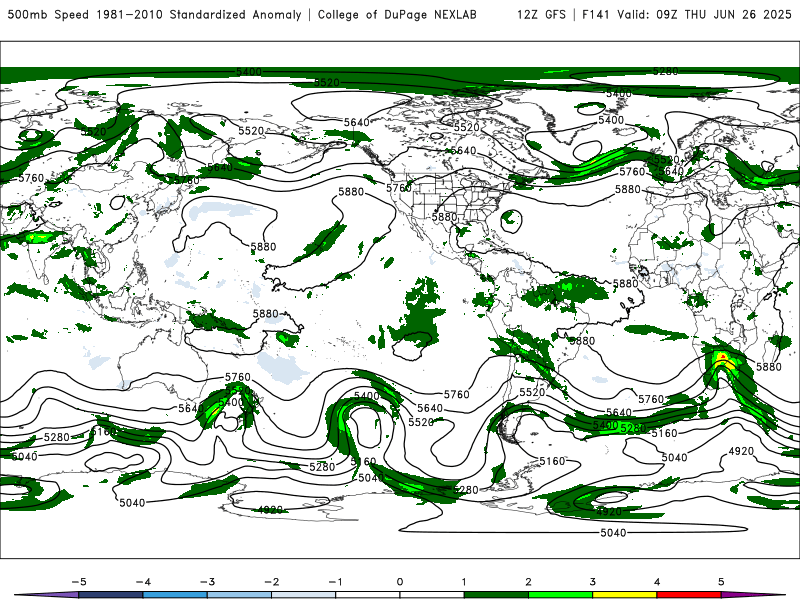Click the title "500mb Speed 1981-2010 Standardized Anomaly"

click(154, 14)
